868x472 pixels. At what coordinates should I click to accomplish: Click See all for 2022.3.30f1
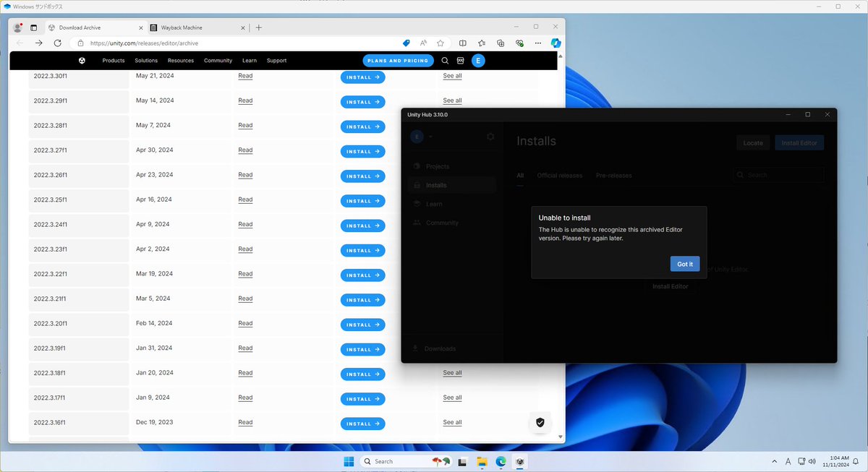[x=452, y=76]
